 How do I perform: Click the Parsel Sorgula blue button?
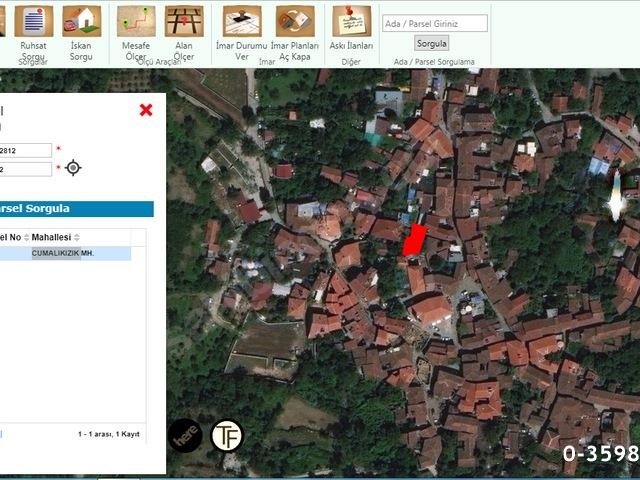(76, 209)
